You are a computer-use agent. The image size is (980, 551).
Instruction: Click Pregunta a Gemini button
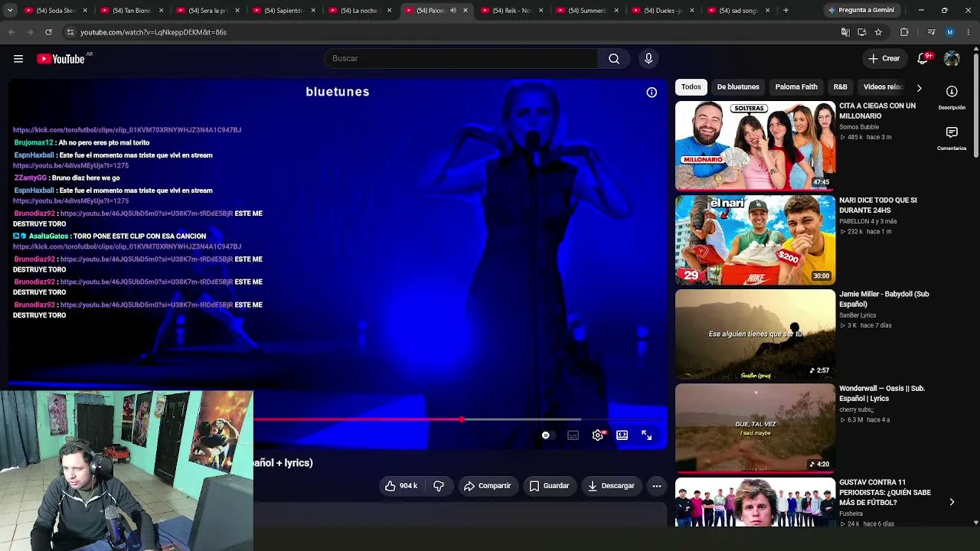861,11
